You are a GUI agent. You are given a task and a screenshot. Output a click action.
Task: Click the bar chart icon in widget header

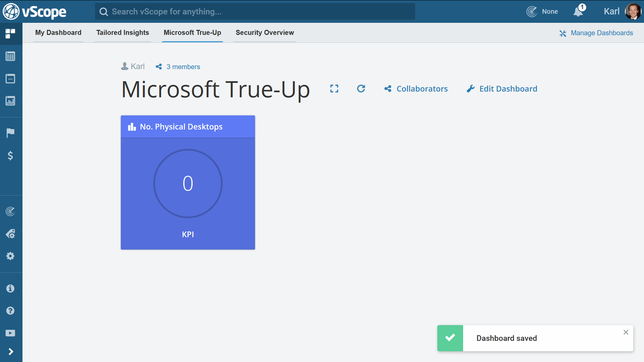coord(132,127)
